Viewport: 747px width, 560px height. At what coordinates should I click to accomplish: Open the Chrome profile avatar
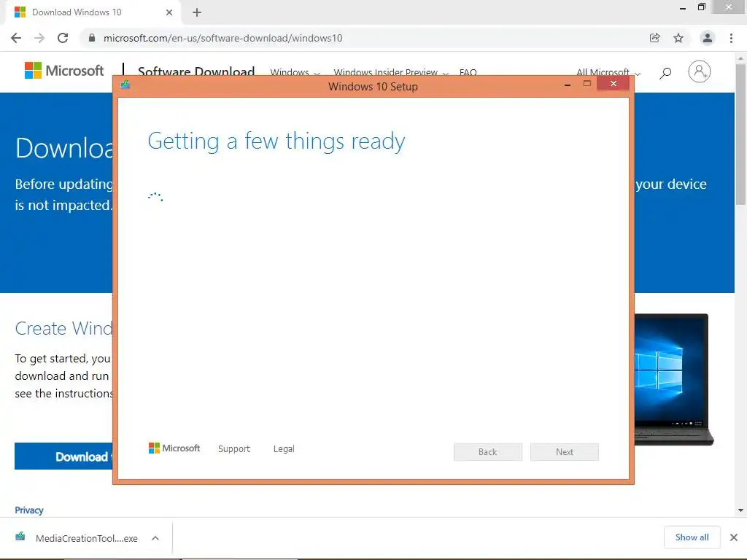tap(707, 38)
